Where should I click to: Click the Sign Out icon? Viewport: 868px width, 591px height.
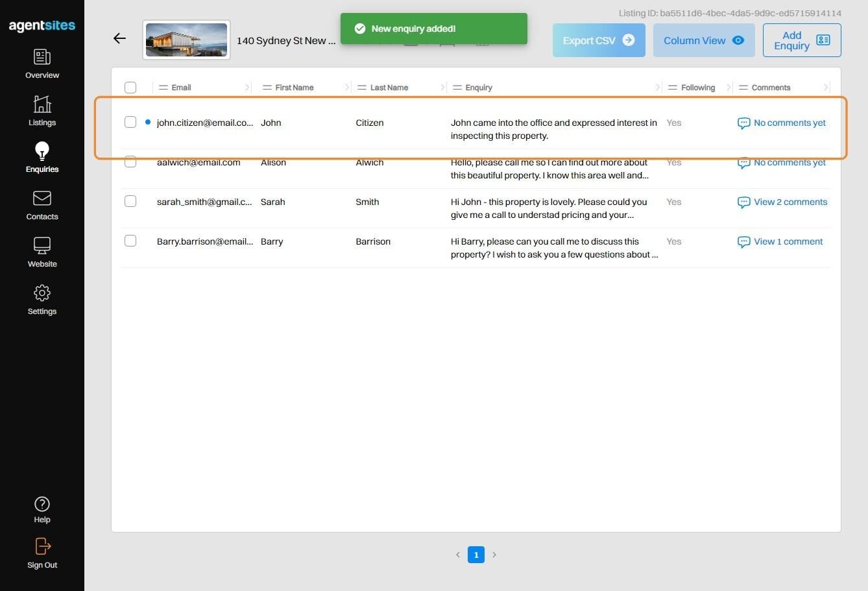42,546
